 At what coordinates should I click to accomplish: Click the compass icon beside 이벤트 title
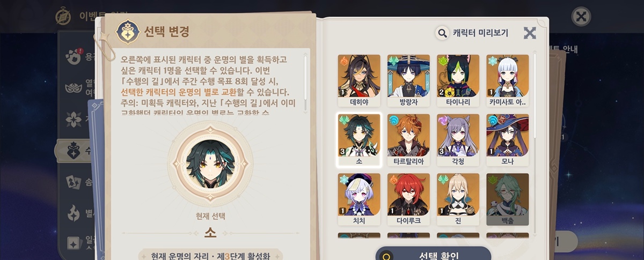63,16
